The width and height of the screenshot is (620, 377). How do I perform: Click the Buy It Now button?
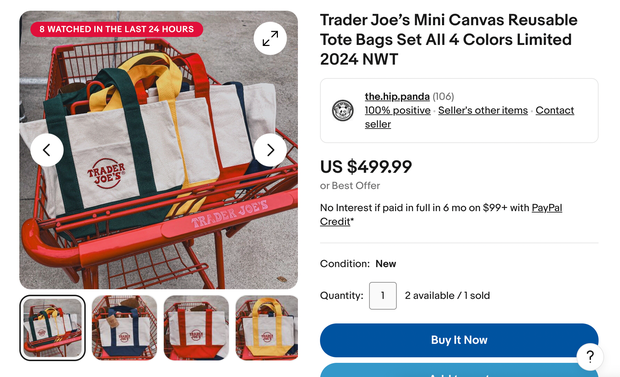point(459,340)
